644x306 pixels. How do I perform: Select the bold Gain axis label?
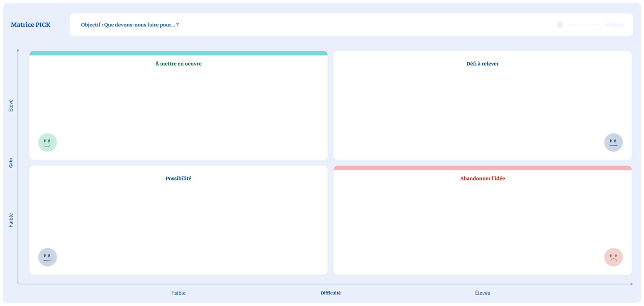point(11,163)
